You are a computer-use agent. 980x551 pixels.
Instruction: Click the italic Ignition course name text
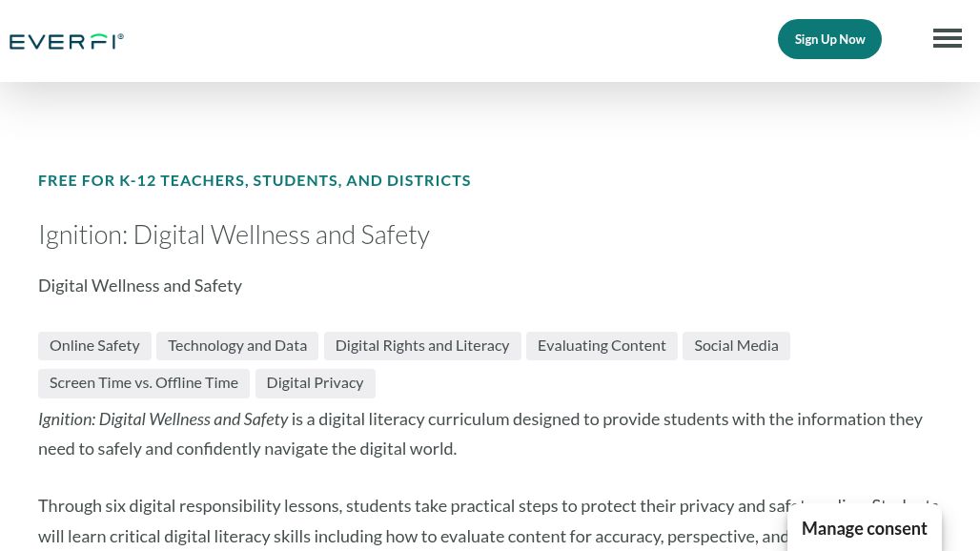[163, 419]
